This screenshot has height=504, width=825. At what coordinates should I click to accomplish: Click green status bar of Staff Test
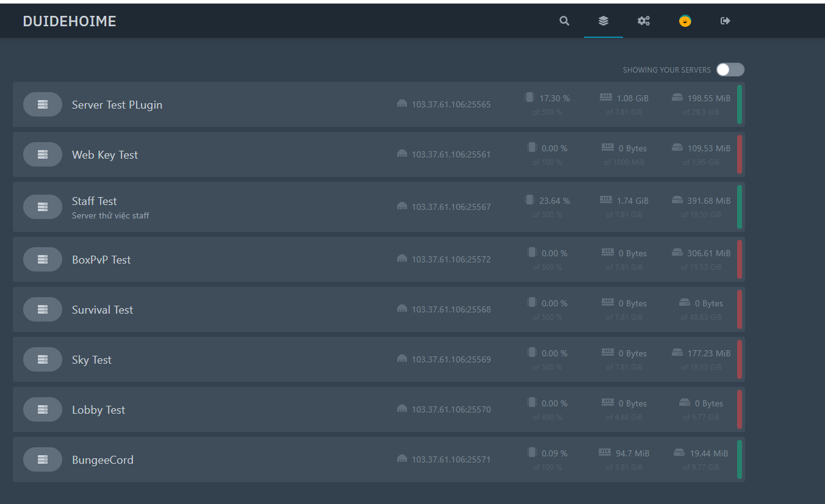tap(740, 207)
